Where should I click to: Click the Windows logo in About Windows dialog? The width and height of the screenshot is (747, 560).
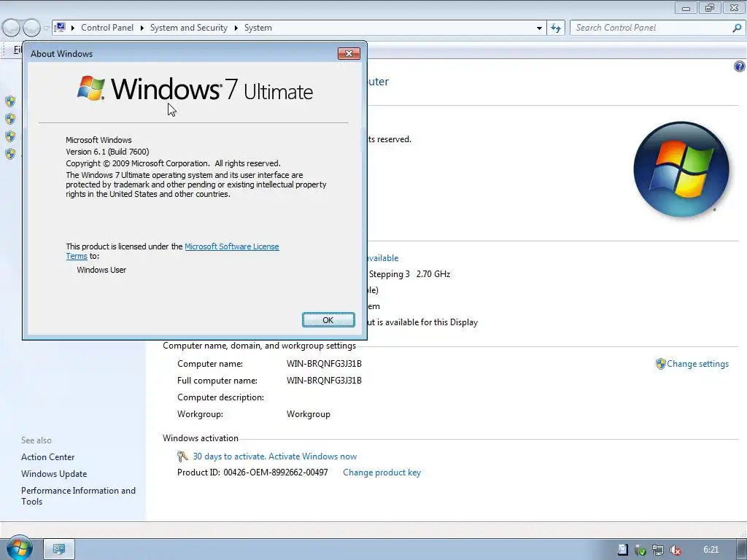pos(91,88)
